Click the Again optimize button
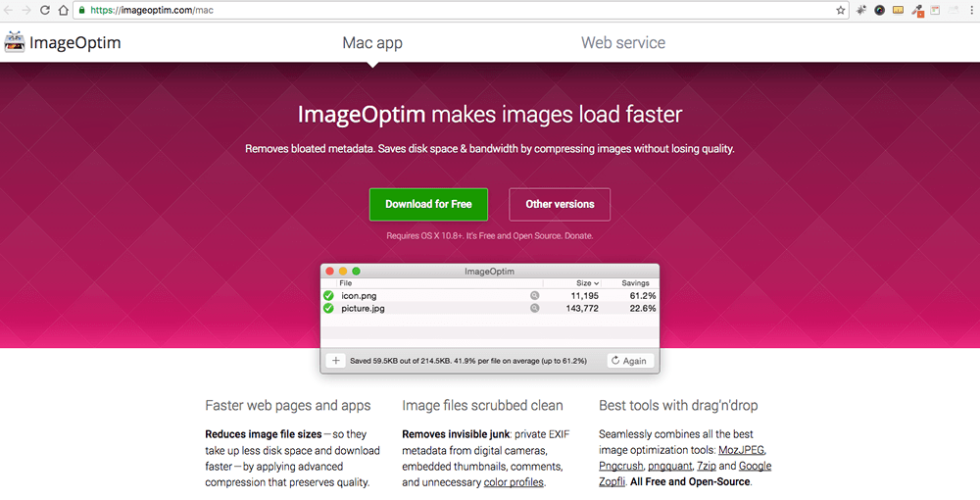The width and height of the screenshot is (980, 500). click(x=630, y=361)
